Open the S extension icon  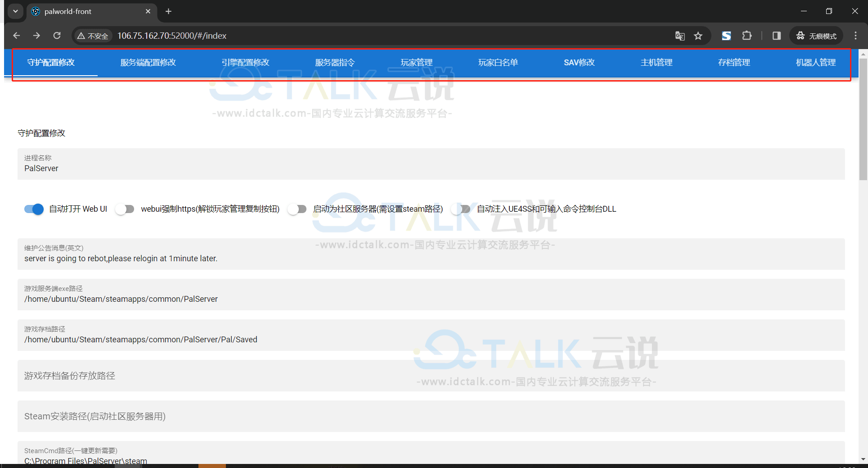click(726, 36)
